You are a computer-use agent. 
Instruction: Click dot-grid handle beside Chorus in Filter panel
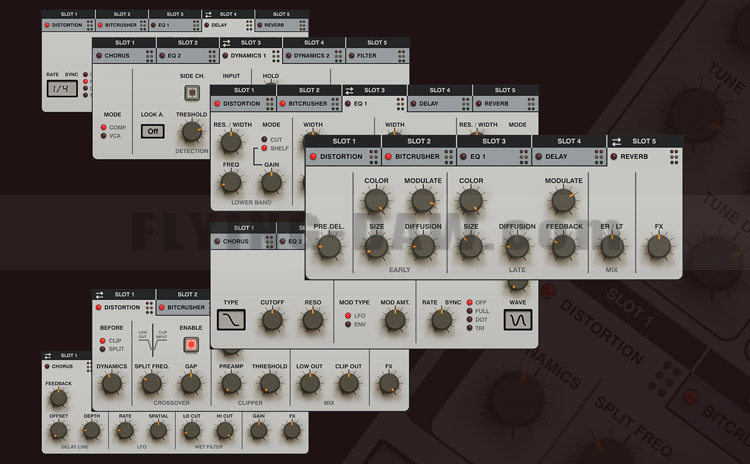(270, 242)
